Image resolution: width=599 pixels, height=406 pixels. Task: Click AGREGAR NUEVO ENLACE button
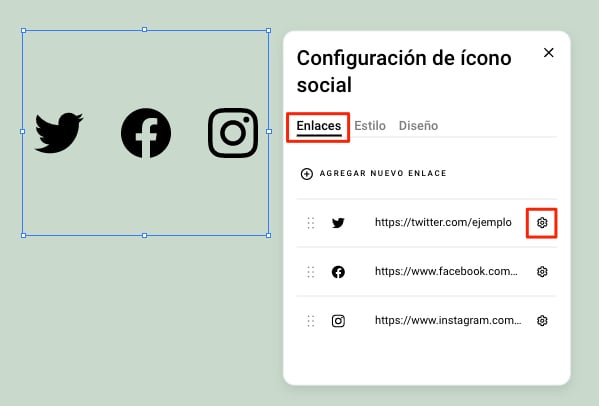click(374, 174)
